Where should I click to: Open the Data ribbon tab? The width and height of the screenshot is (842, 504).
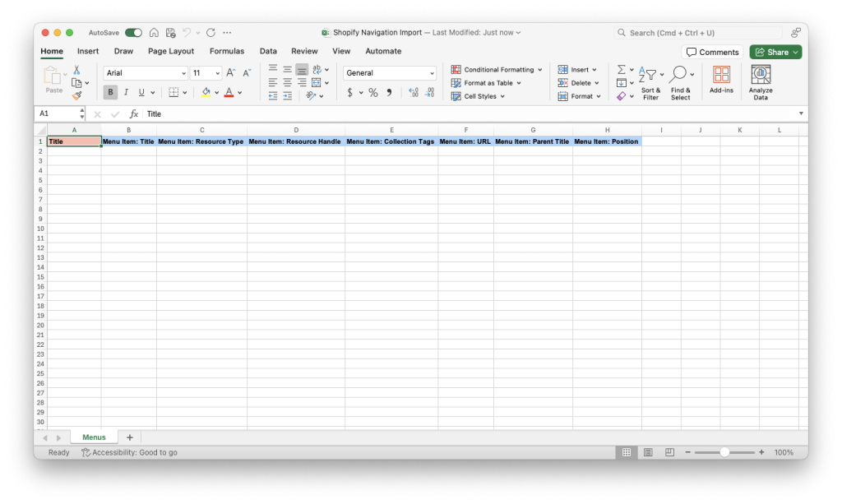pyautogui.click(x=268, y=51)
